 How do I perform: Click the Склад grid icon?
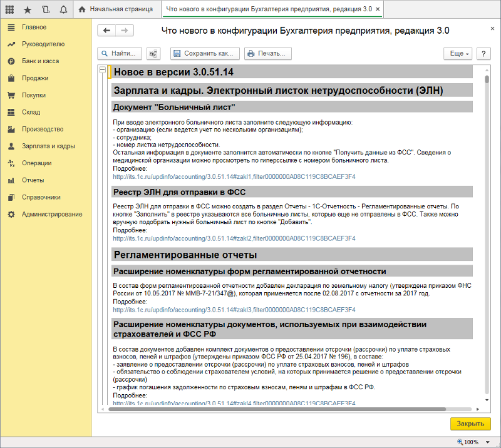pyautogui.click(x=11, y=112)
